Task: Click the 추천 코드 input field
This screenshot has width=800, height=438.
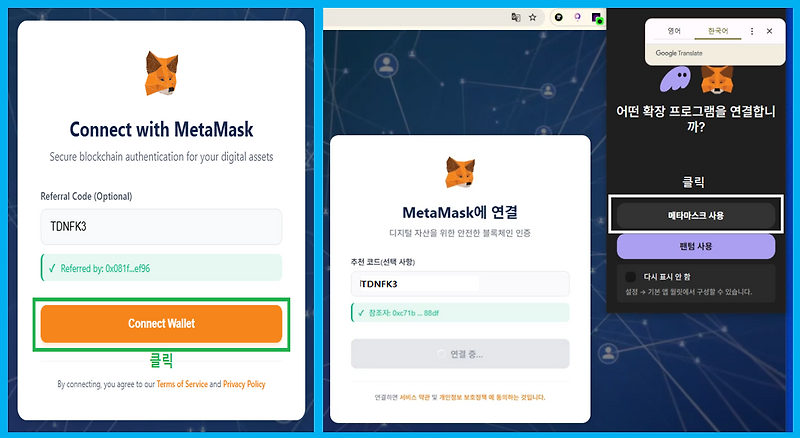Action: (x=460, y=284)
